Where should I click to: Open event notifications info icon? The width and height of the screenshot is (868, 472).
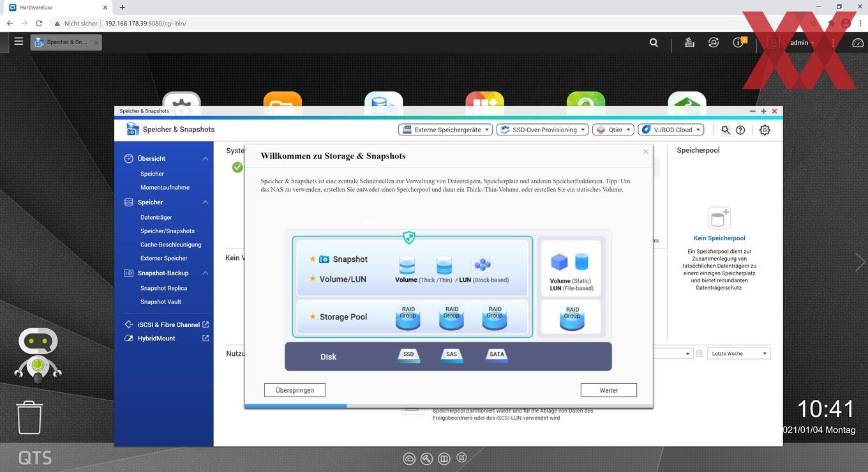tap(738, 42)
